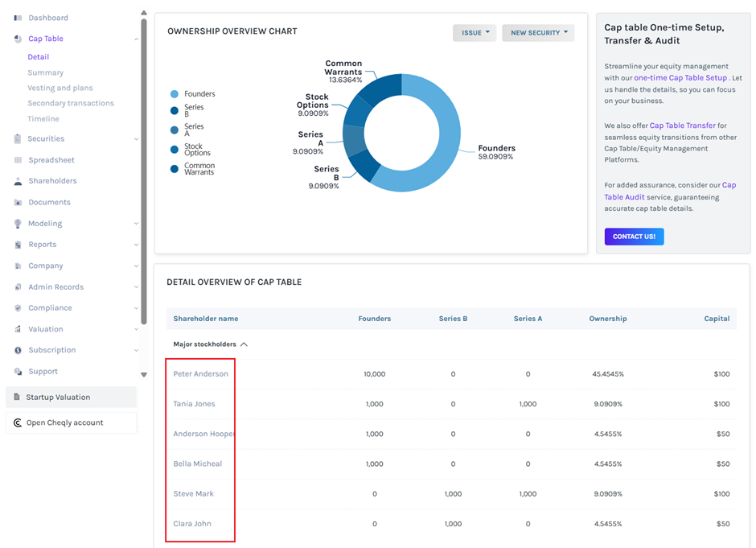Click the Dashboard icon in sidebar
This screenshot has height=548, width=756.
click(x=18, y=18)
